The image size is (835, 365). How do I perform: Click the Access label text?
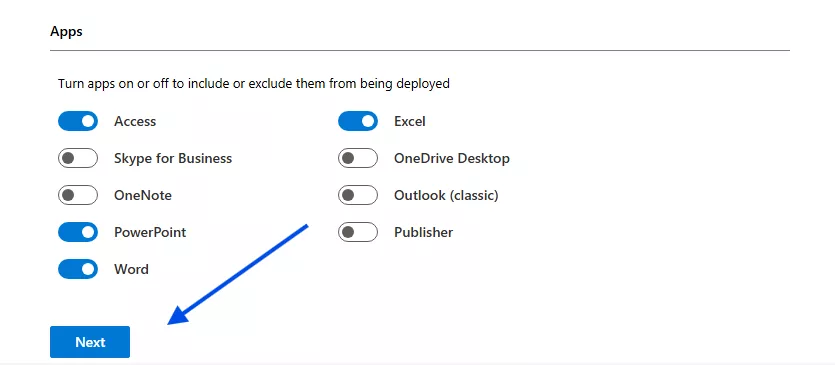[x=135, y=121]
